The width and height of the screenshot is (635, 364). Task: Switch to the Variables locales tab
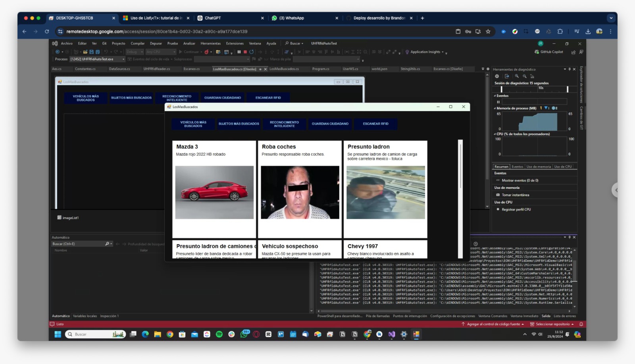tap(85, 316)
